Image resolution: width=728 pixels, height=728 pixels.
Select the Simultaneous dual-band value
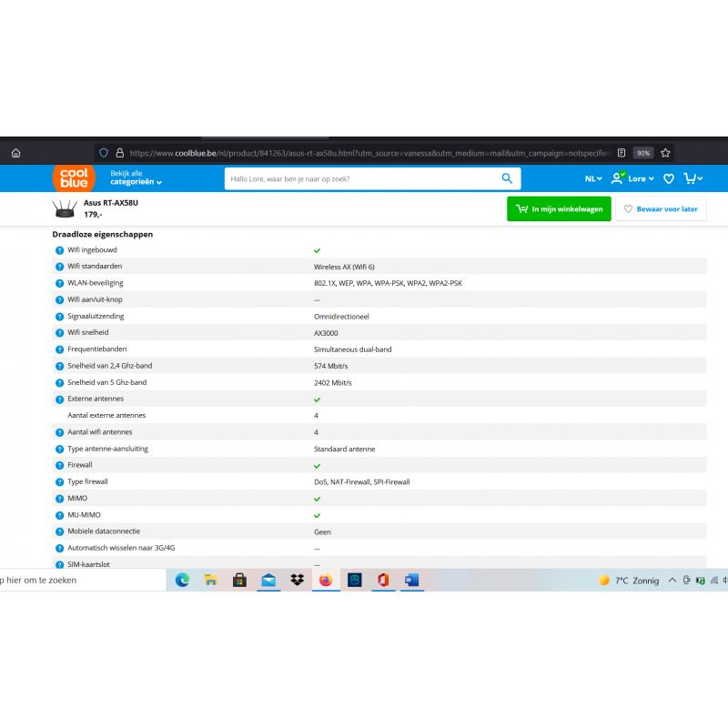[353, 349]
